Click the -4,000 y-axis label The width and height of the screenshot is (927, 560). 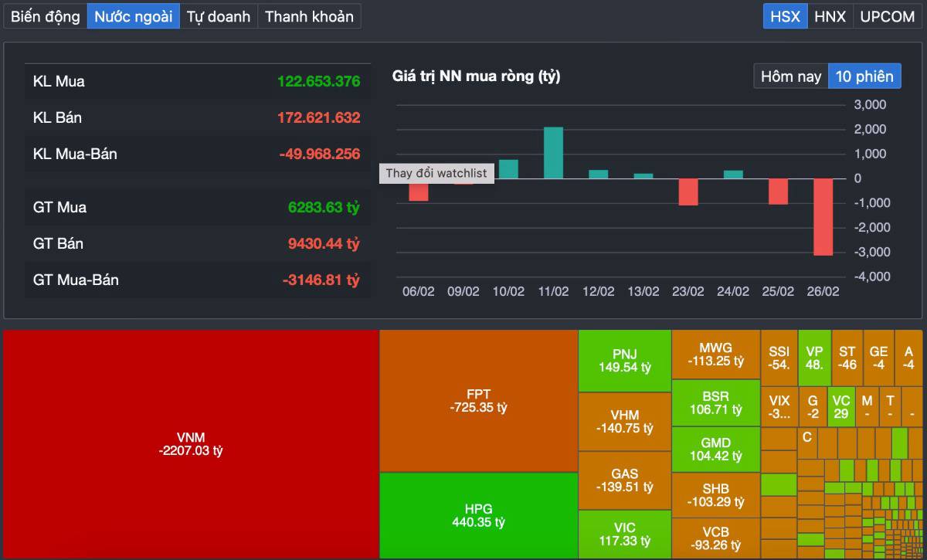click(871, 277)
